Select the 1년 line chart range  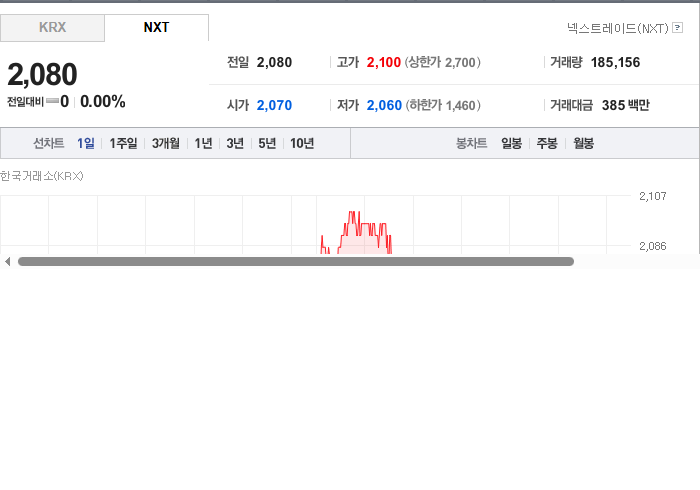click(x=203, y=143)
